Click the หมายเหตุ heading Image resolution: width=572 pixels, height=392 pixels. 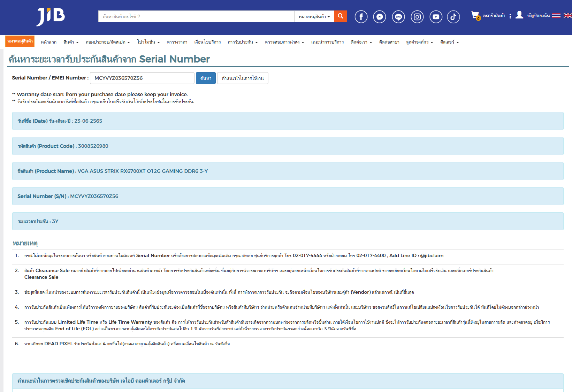[x=25, y=243]
